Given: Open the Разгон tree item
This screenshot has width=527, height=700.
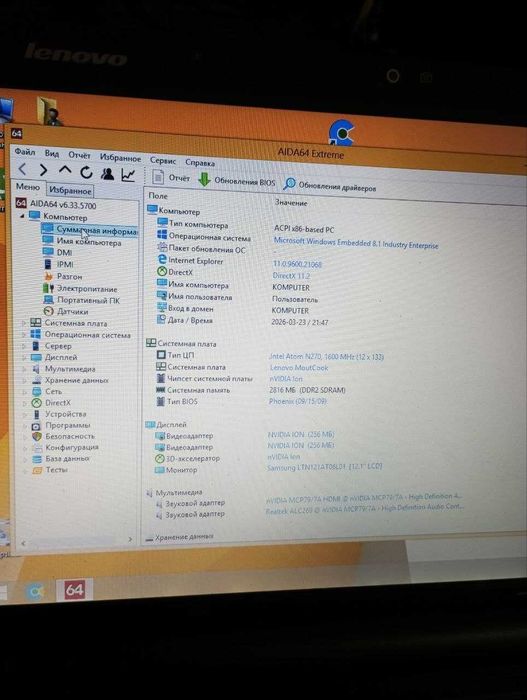Looking at the screenshot, I should (63, 276).
